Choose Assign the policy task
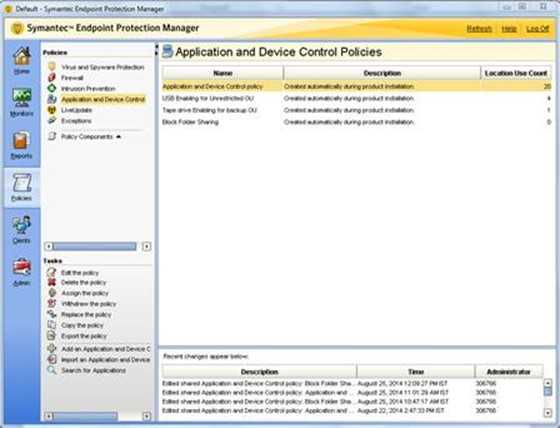560x428 pixels. click(85, 293)
